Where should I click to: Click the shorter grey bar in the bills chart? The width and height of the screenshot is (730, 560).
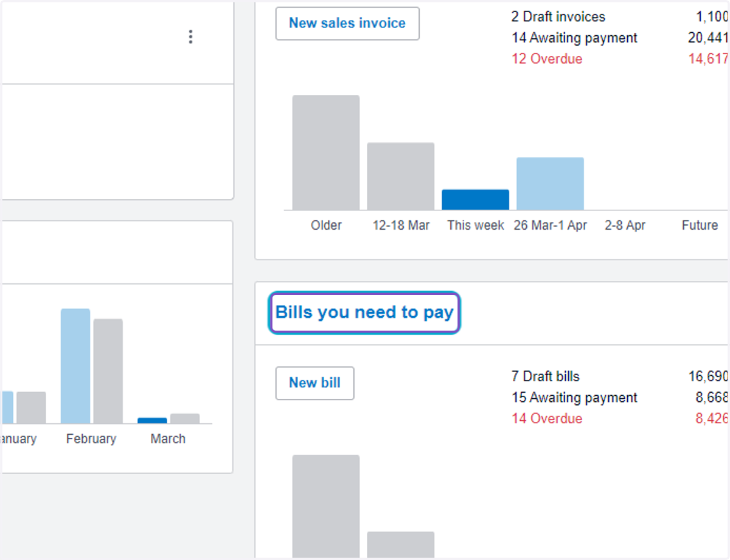[x=401, y=544]
